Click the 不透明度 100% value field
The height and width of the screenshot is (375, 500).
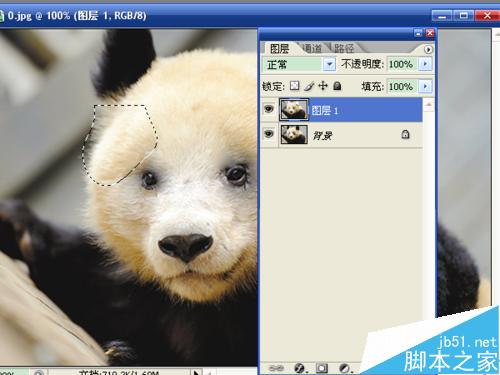(x=401, y=64)
